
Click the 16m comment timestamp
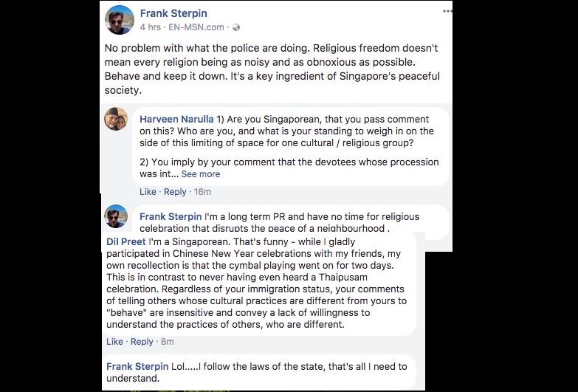click(x=202, y=192)
